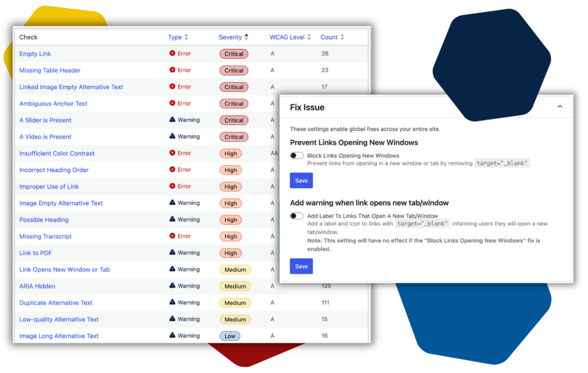
Task: Enable Add Label To Links That Open New Tab
Action: tap(296, 216)
